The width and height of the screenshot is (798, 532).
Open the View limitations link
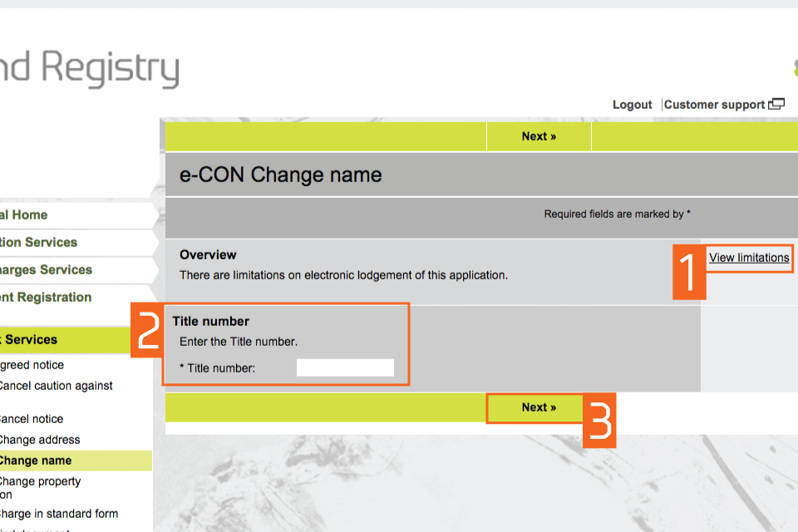(x=749, y=258)
